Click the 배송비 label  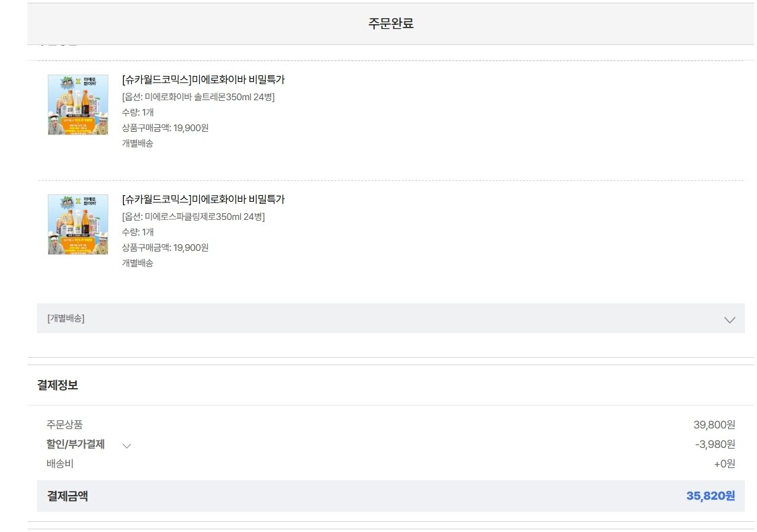tap(60, 464)
